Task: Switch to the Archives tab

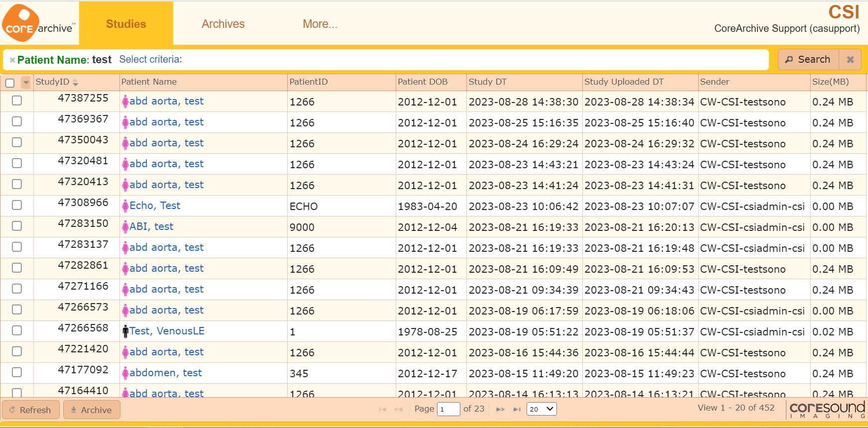Action: coord(223,24)
